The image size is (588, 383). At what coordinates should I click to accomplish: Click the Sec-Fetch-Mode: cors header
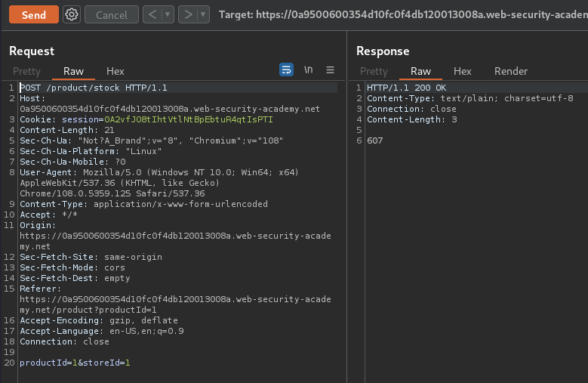pyautogui.click(x=72, y=267)
